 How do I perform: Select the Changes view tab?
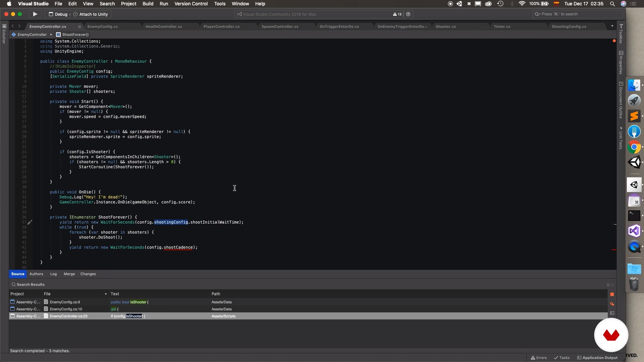click(x=88, y=274)
